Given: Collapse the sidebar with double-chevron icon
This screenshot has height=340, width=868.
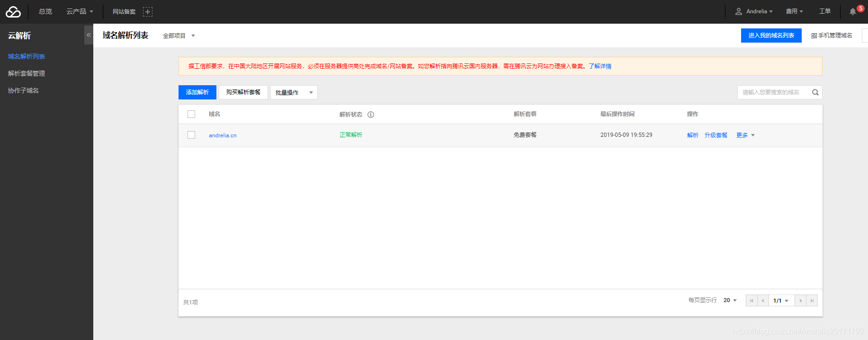Looking at the screenshot, I should 89,35.
